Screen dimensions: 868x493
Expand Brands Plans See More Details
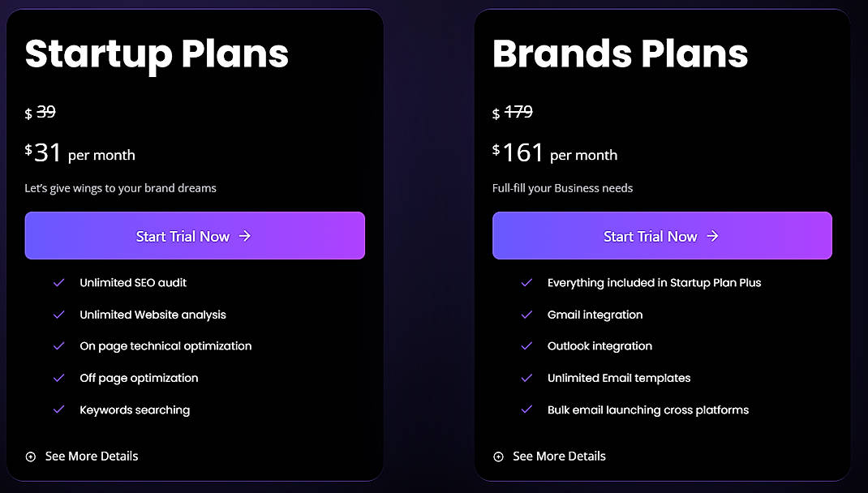point(560,457)
